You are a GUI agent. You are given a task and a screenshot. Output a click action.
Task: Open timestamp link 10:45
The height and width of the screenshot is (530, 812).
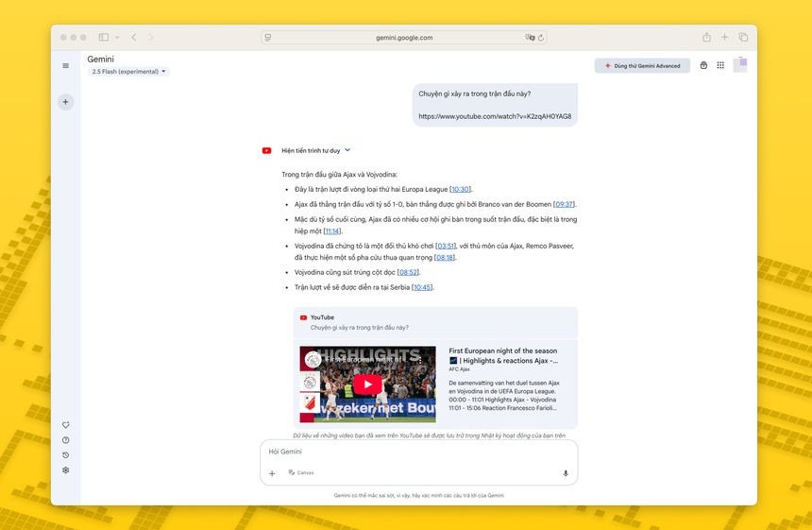point(422,287)
